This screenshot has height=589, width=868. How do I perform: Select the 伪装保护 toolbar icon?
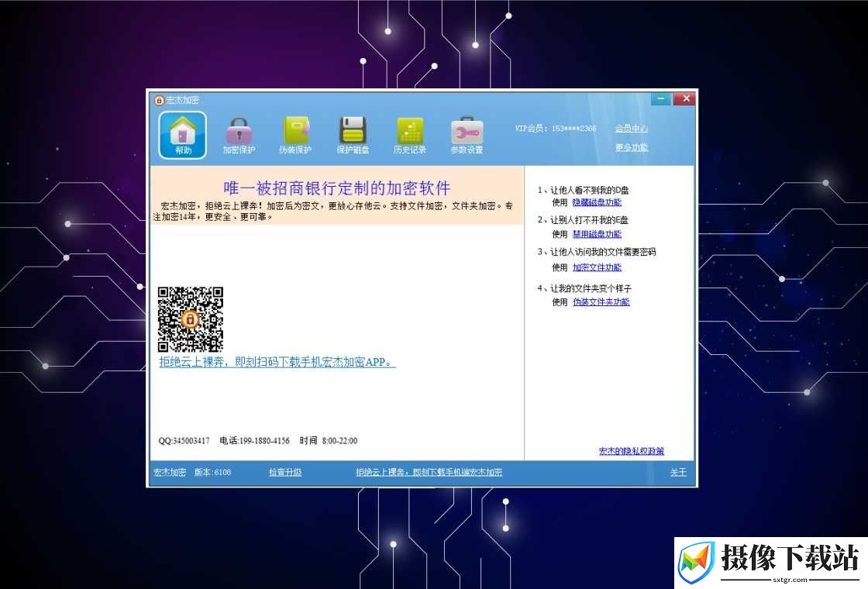coord(295,135)
